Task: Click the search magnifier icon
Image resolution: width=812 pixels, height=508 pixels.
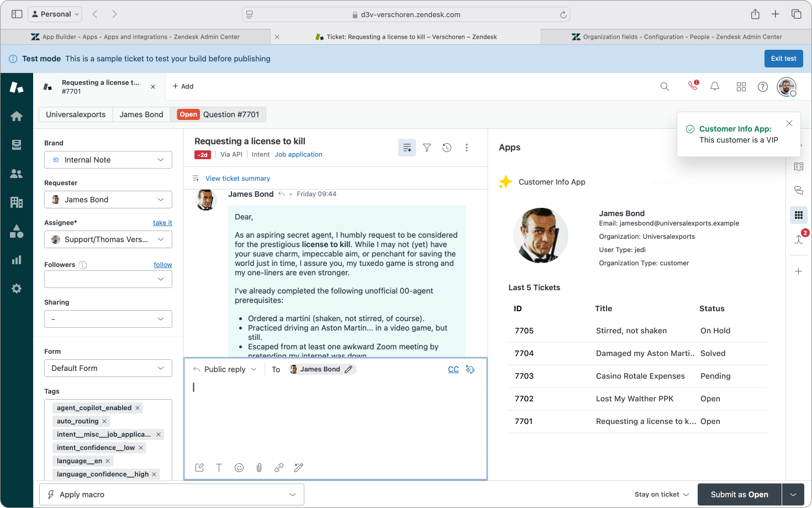Action: tap(665, 87)
